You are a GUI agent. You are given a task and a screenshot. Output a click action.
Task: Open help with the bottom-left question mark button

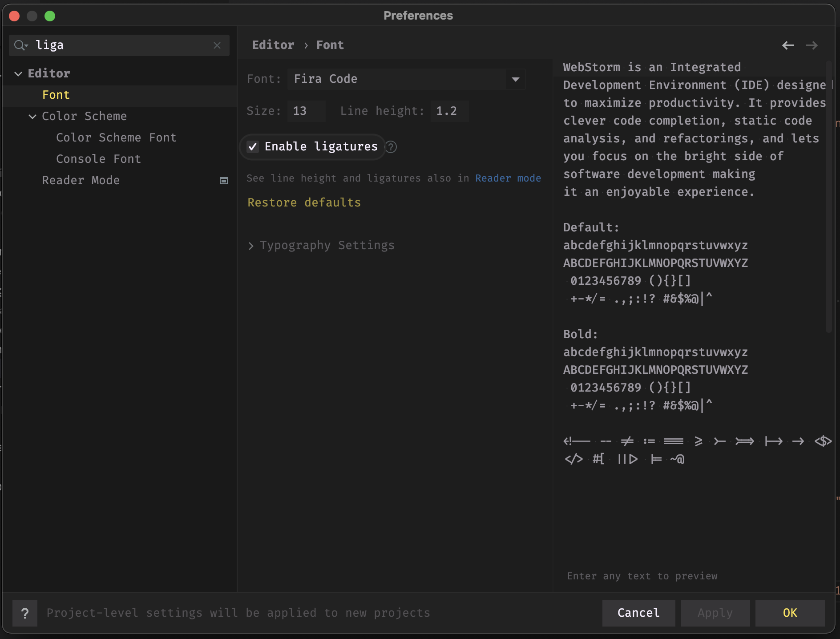(25, 613)
